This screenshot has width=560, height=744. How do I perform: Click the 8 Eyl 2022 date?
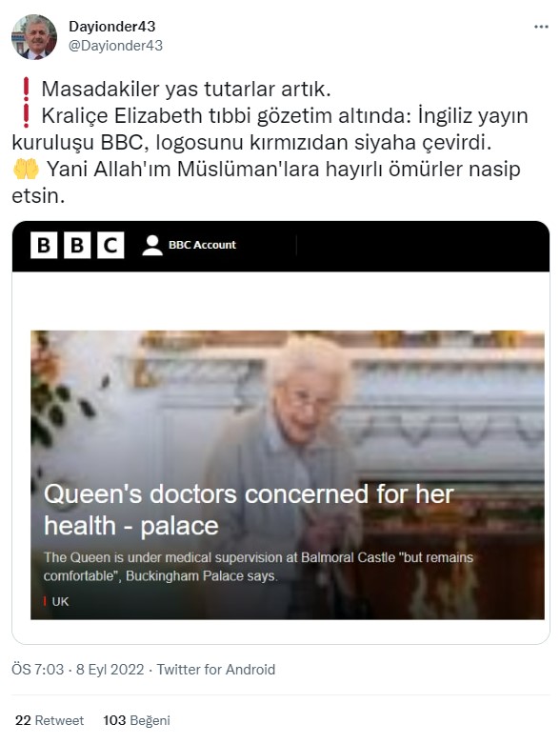coord(110,670)
